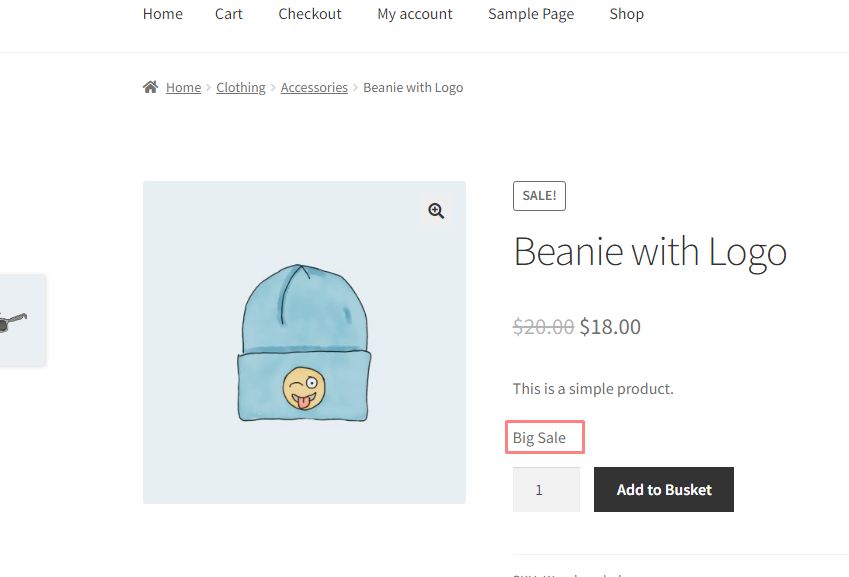
Task: Navigate to My account
Action: pyautogui.click(x=415, y=14)
